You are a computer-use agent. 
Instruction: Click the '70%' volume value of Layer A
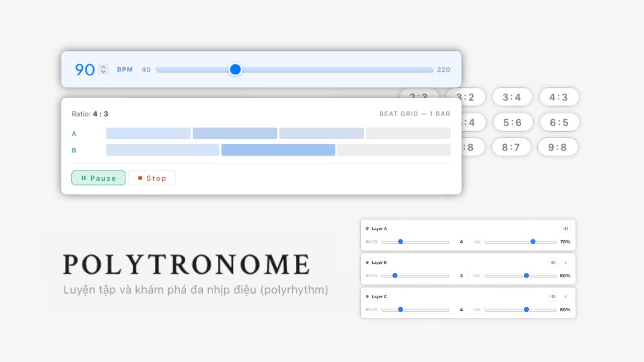565,242
